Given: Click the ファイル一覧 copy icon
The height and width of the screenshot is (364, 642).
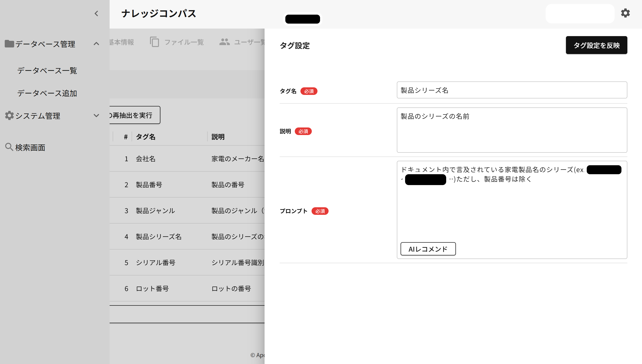Looking at the screenshot, I should pos(154,42).
